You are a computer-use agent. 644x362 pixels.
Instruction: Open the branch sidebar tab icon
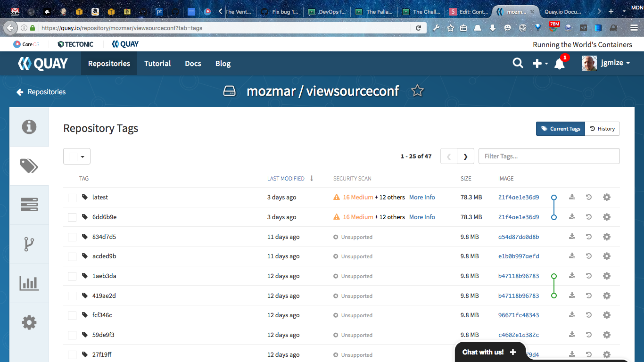(x=29, y=244)
